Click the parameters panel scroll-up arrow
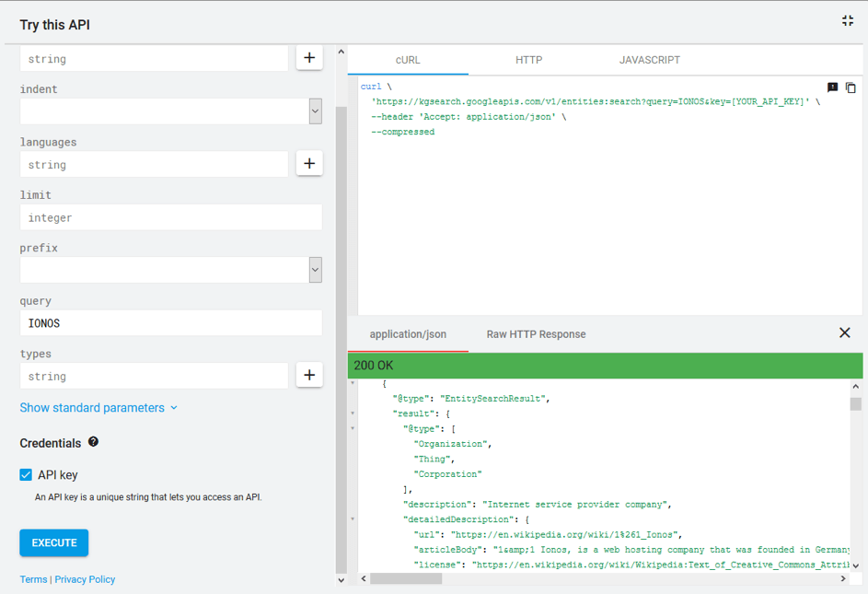868x594 pixels. pyautogui.click(x=341, y=52)
